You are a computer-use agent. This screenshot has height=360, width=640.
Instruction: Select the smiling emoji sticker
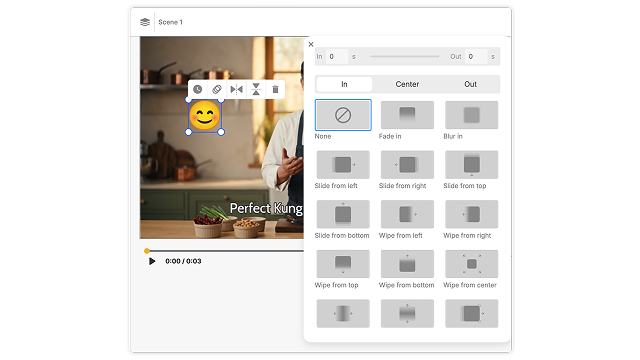204,116
